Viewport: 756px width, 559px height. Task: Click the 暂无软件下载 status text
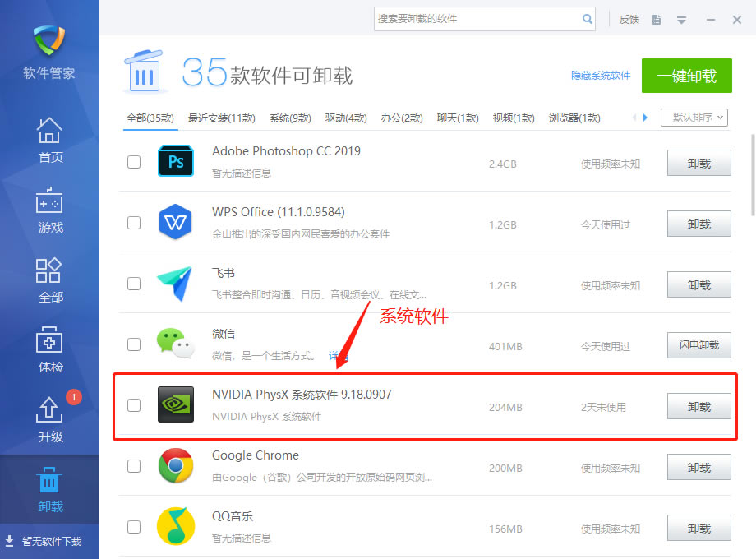coord(52,541)
